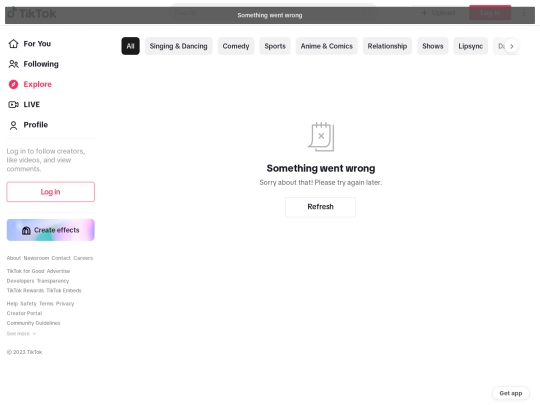540x405 pixels.
Task: Open TikTok Embeds link
Action: pos(64,291)
